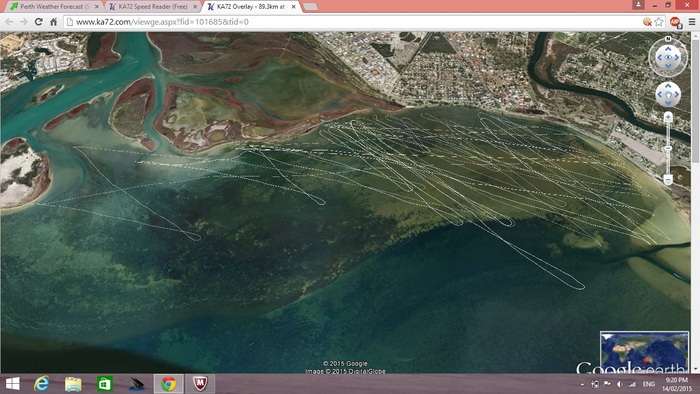Open McAfee from the taskbar
The width and height of the screenshot is (700, 394).
(x=200, y=384)
